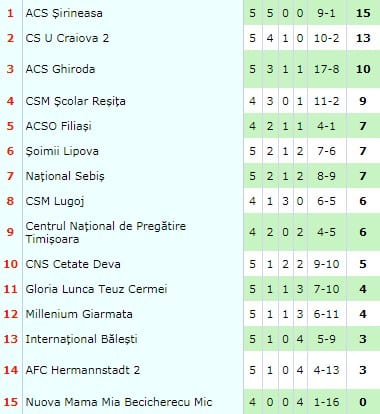Open Nuova Mama Mia Becicherecu Mic
380x414 pixels.
coord(119,402)
